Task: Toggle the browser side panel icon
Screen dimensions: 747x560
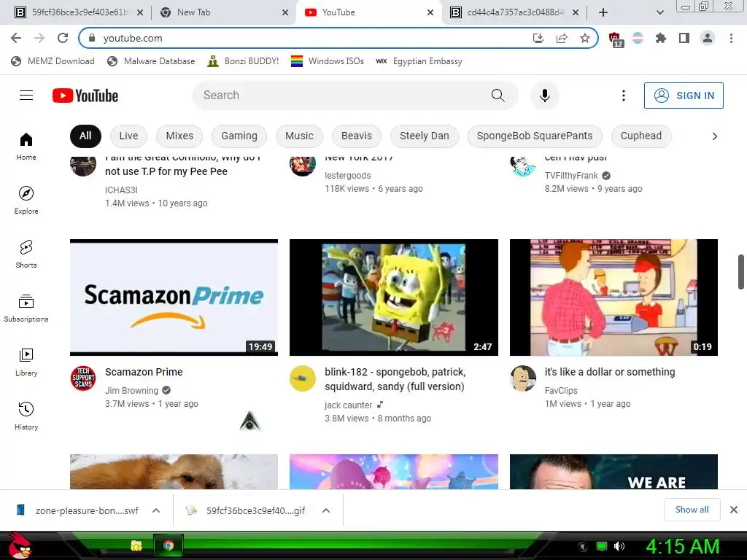Action: pos(684,38)
